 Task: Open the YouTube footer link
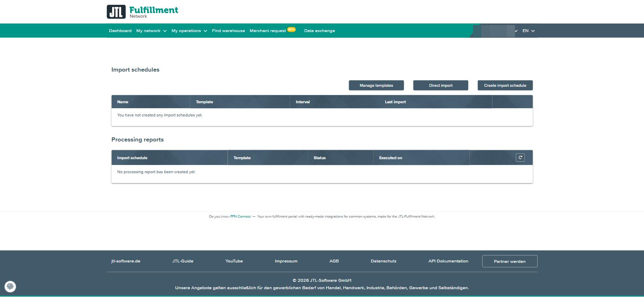(x=234, y=261)
